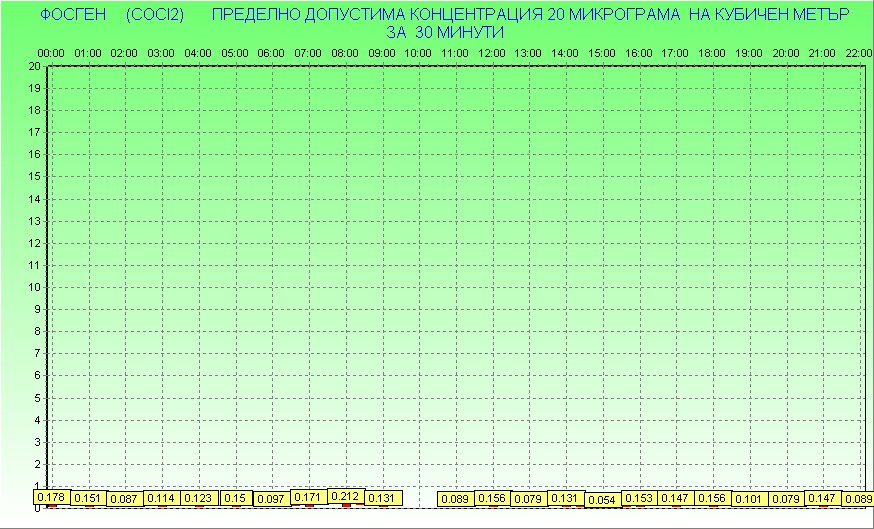The image size is (874, 529).
Task: Click the 0.178 data label
Action: click(51, 496)
